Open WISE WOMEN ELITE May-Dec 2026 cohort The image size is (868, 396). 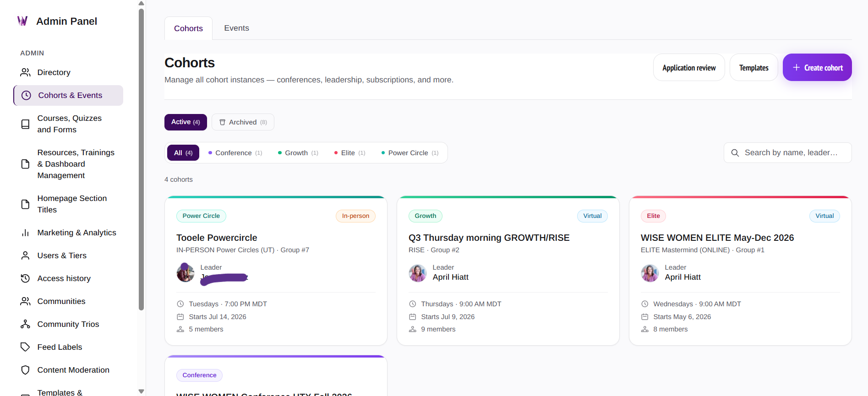pyautogui.click(x=740, y=271)
